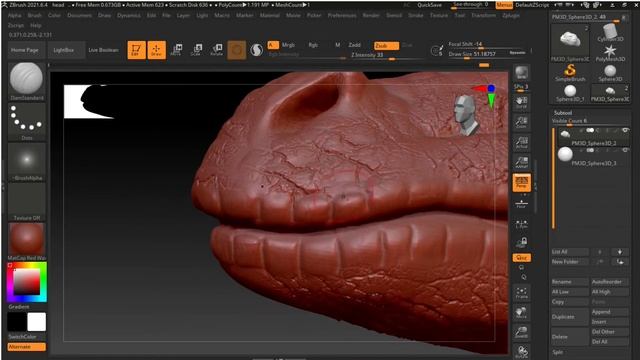The image size is (640, 360).
Task: Toggle the lock rotation icon
Action: pyautogui.click(x=521, y=242)
